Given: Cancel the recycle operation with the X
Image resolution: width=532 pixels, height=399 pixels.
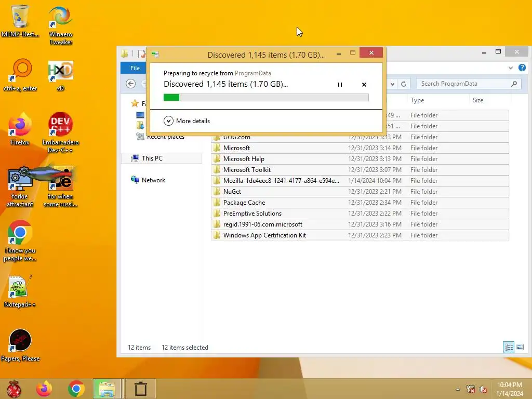Looking at the screenshot, I should tap(364, 85).
